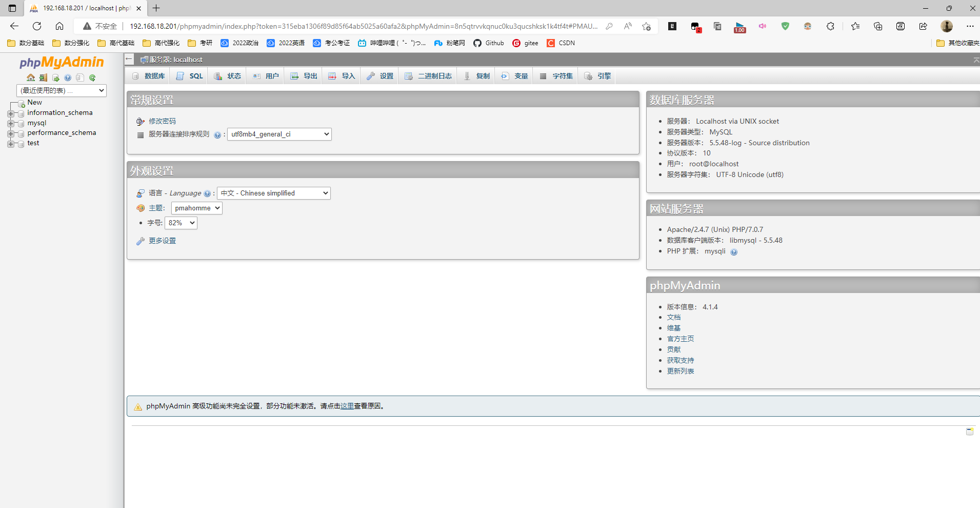Click the log out door icon
This screenshot has width=980, height=508.
coord(43,77)
